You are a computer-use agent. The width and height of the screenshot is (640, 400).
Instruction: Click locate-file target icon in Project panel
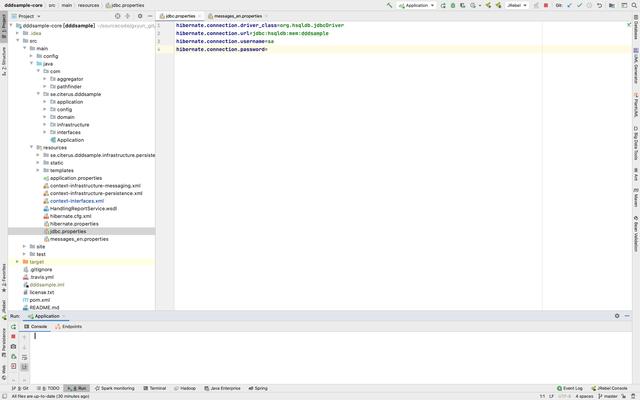pos(119,16)
